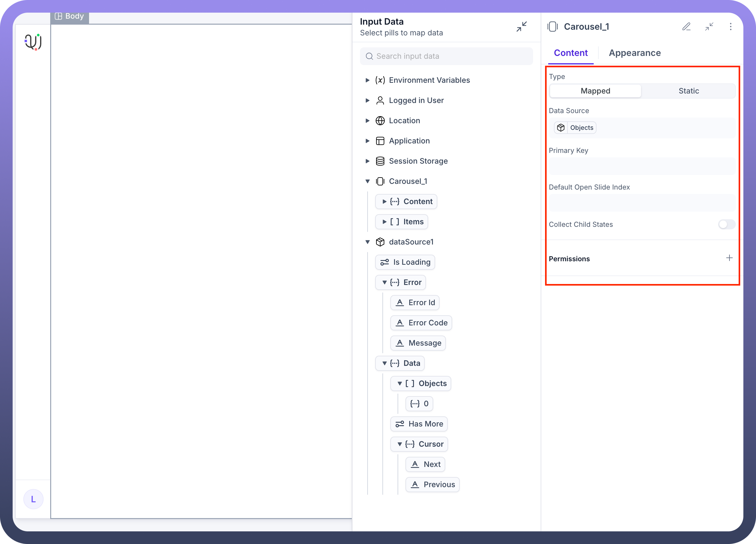This screenshot has height=544, width=756.
Task: Collapse the dataSource1 tree node
Action: (367, 242)
